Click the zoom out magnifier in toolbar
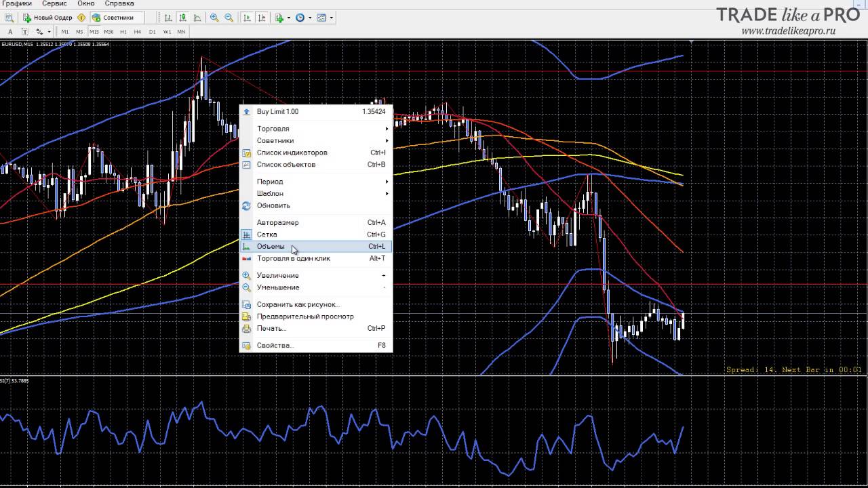Image resolution: width=868 pixels, height=488 pixels. 229,18
